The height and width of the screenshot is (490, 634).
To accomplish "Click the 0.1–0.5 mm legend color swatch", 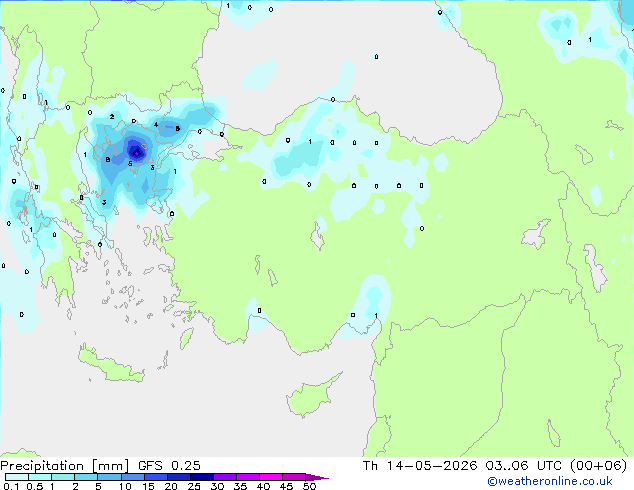I will click(17, 477).
